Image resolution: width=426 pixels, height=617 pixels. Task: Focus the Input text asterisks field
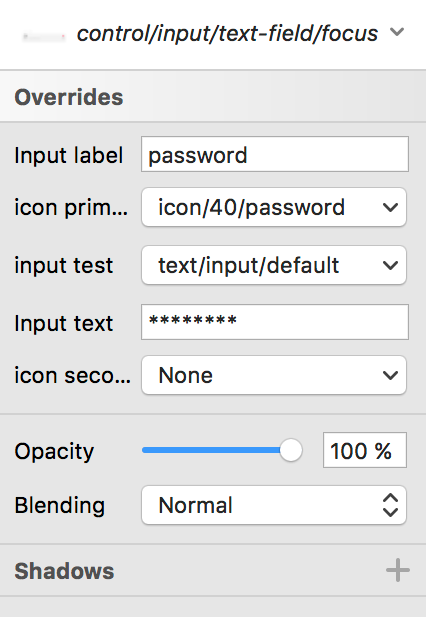coord(275,322)
